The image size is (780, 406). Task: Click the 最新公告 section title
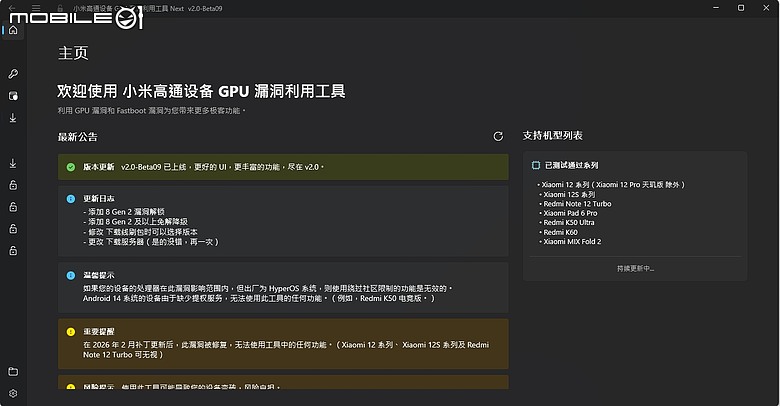coord(78,137)
